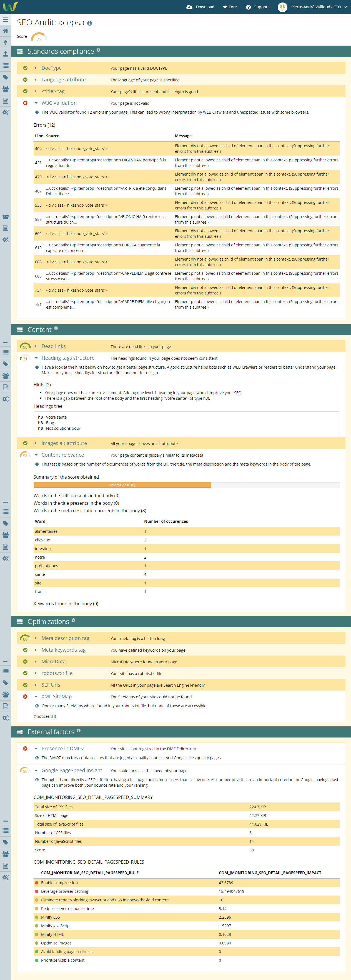Click the cloud download icon
Image resolution: width=351 pixels, height=980 pixels.
click(189, 7)
